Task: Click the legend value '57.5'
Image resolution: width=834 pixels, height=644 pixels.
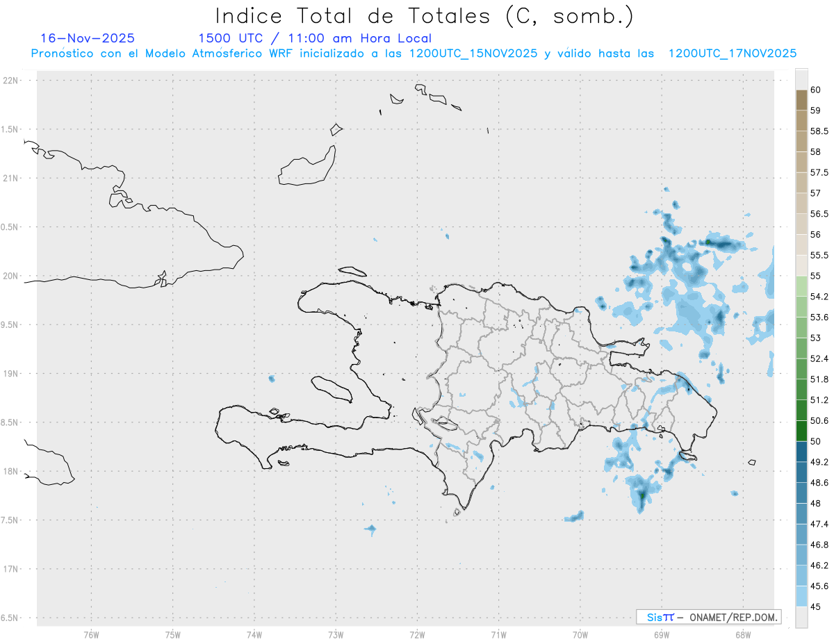Action: (819, 172)
